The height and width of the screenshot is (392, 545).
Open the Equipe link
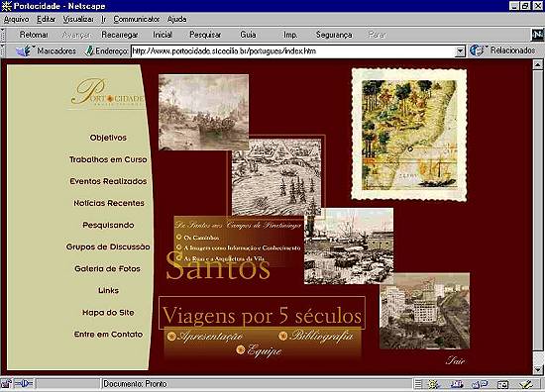point(259,350)
